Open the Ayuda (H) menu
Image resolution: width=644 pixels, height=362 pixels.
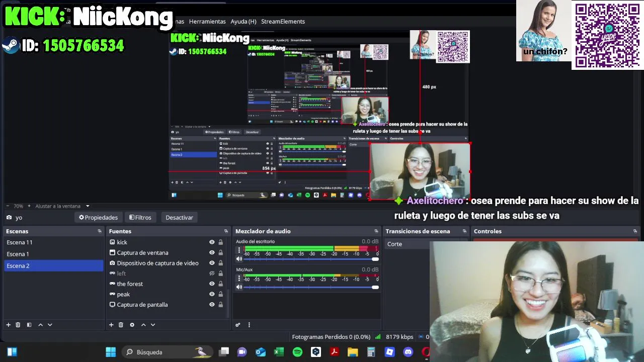point(244,22)
